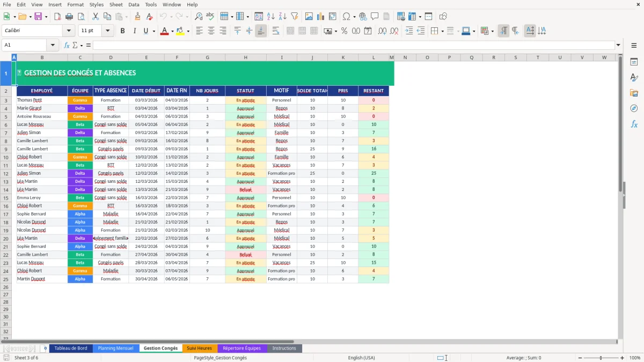The height and width of the screenshot is (362, 644).
Task: Open the font size dropdown
Action: 106,31
